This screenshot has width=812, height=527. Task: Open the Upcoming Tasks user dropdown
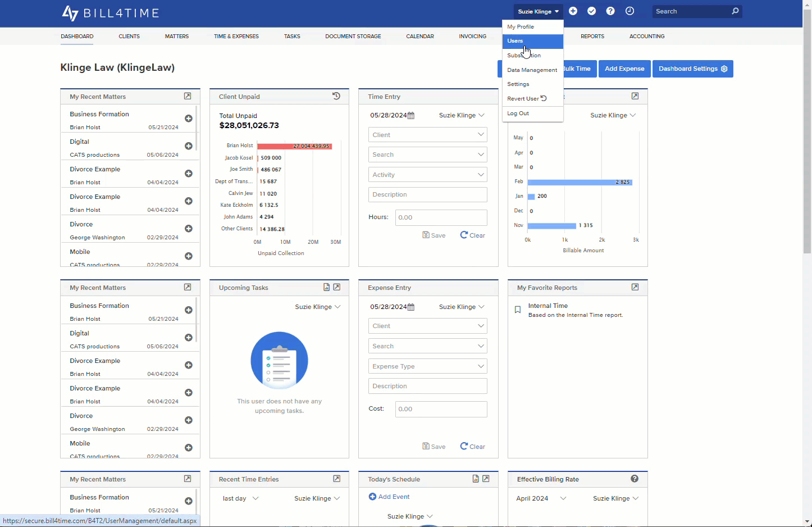coord(318,307)
